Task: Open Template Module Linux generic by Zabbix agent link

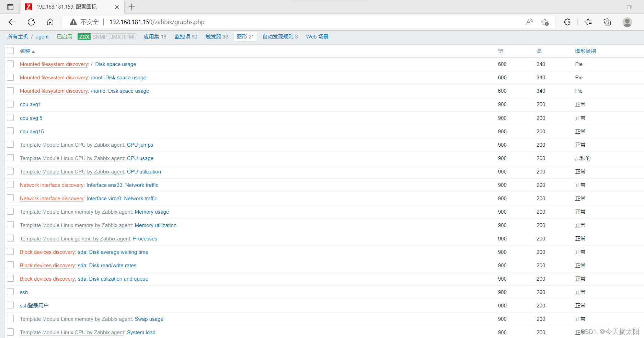Action: (x=75, y=239)
